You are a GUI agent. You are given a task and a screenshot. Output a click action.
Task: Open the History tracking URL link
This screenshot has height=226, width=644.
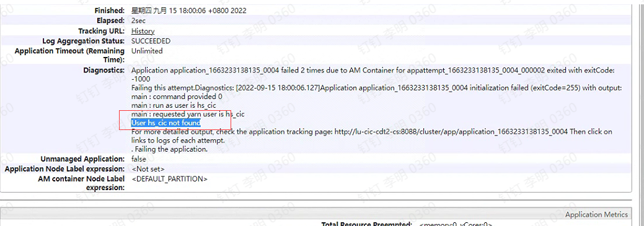pos(143,31)
